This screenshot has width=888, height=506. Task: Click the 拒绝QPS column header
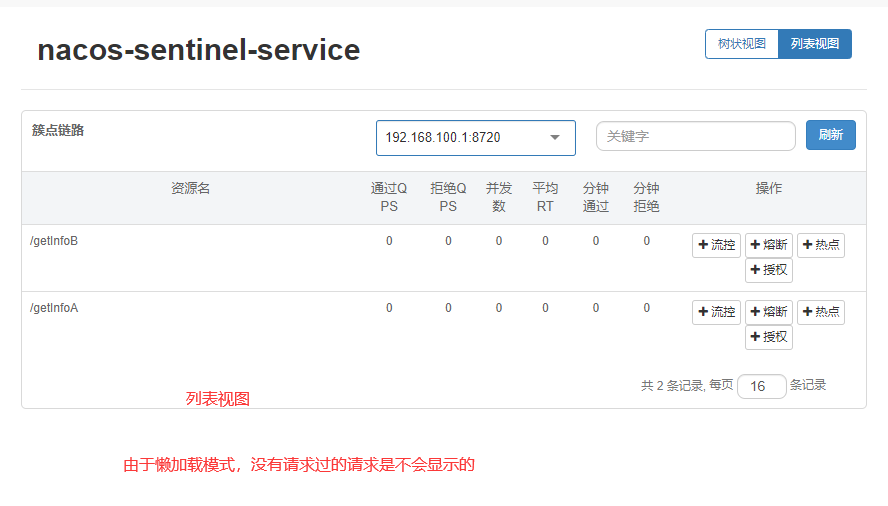(x=448, y=197)
